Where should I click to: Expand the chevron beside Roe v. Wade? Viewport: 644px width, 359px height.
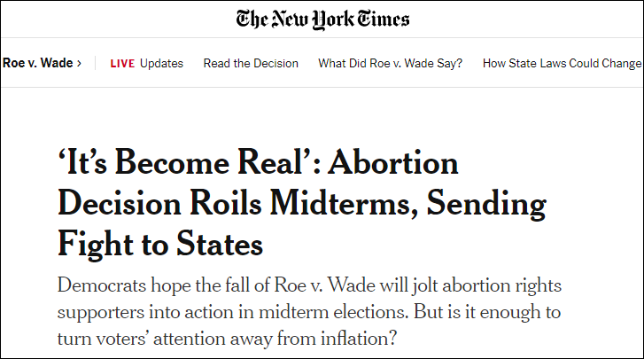[79, 63]
